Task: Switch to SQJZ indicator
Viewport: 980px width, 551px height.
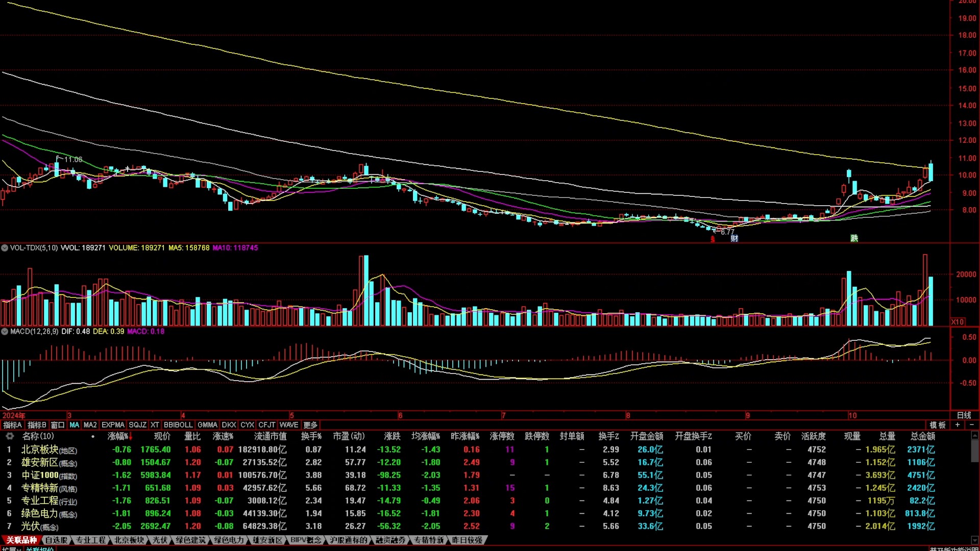Action: click(x=137, y=425)
